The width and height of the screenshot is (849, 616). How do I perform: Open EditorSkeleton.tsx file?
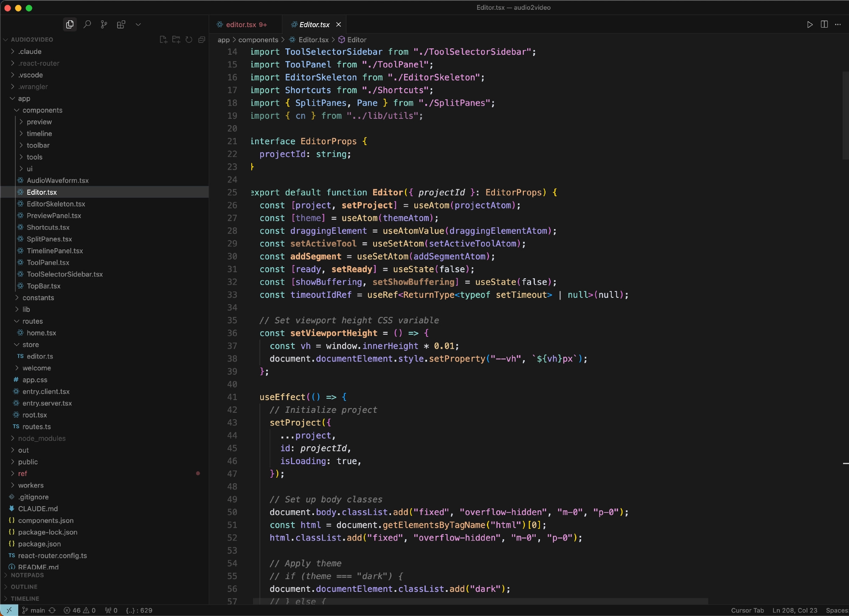tap(56, 204)
